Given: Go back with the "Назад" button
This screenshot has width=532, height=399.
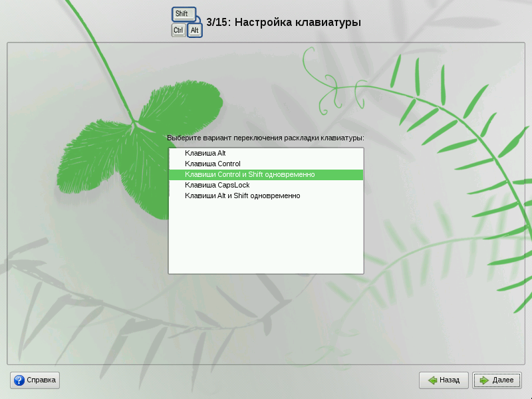Looking at the screenshot, I should point(444,380).
